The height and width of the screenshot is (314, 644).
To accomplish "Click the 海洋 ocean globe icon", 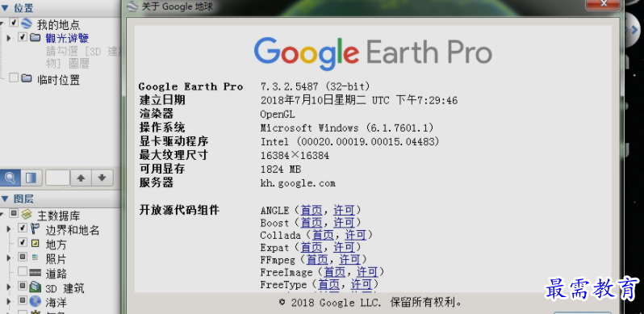I will pos(36,301).
